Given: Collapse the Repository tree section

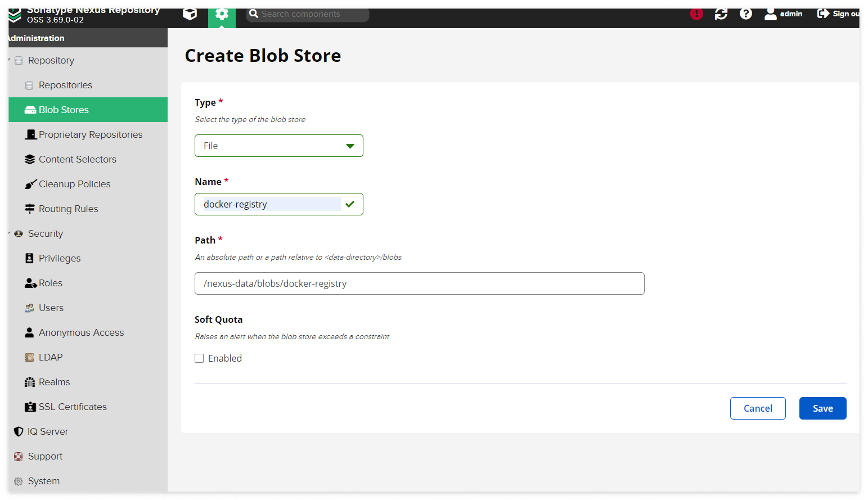Looking at the screenshot, I should [10, 60].
